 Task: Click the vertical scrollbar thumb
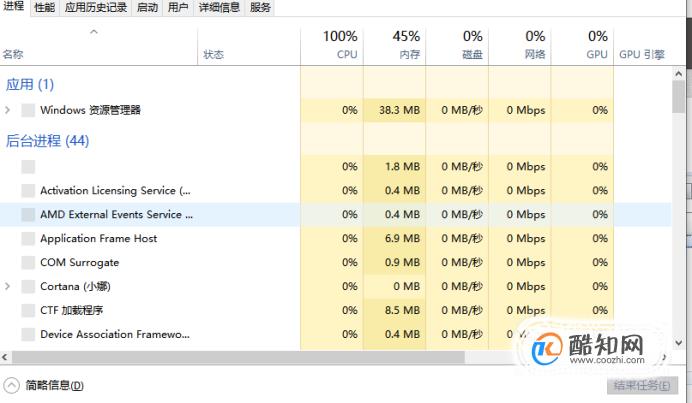click(x=678, y=97)
